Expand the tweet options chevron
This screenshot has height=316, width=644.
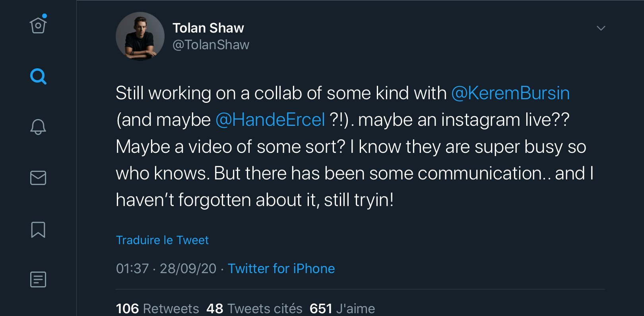(601, 28)
